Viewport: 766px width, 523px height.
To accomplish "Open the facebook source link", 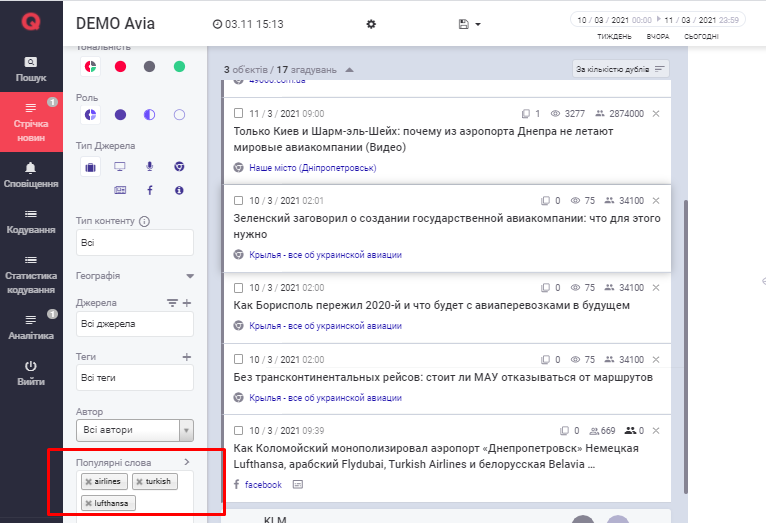I will pyautogui.click(x=263, y=484).
